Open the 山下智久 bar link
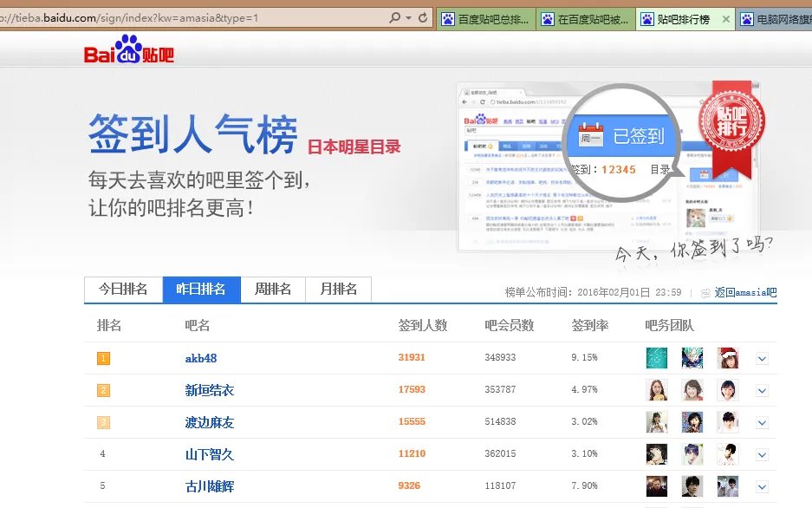Viewport: 812px width, 508px height. click(x=210, y=454)
